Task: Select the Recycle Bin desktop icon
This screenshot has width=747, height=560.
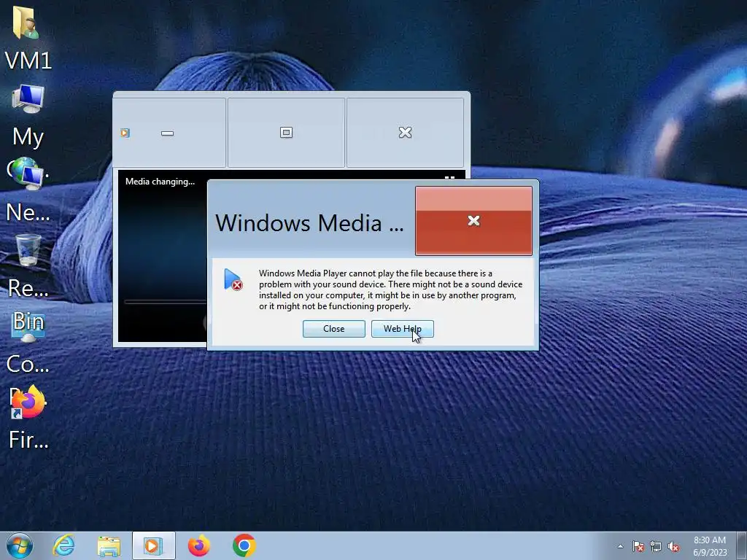Action: [28, 267]
